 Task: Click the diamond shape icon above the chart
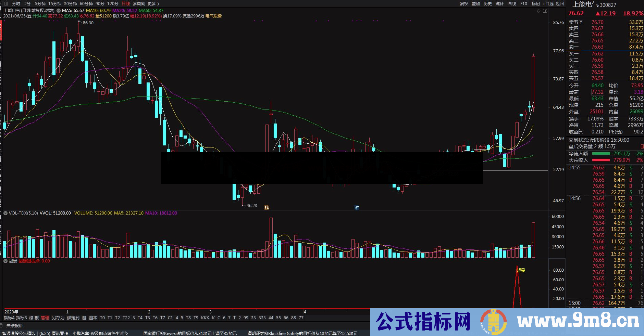[x=539, y=11]
